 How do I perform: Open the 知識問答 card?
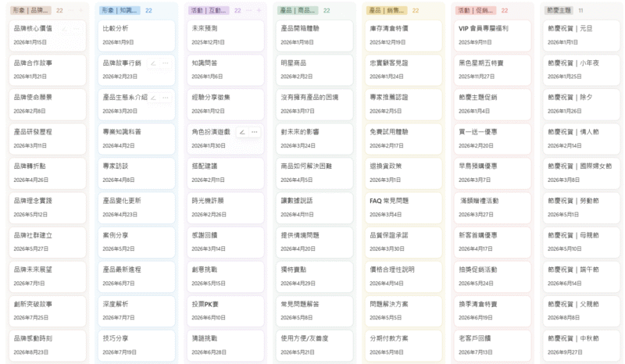225,70
